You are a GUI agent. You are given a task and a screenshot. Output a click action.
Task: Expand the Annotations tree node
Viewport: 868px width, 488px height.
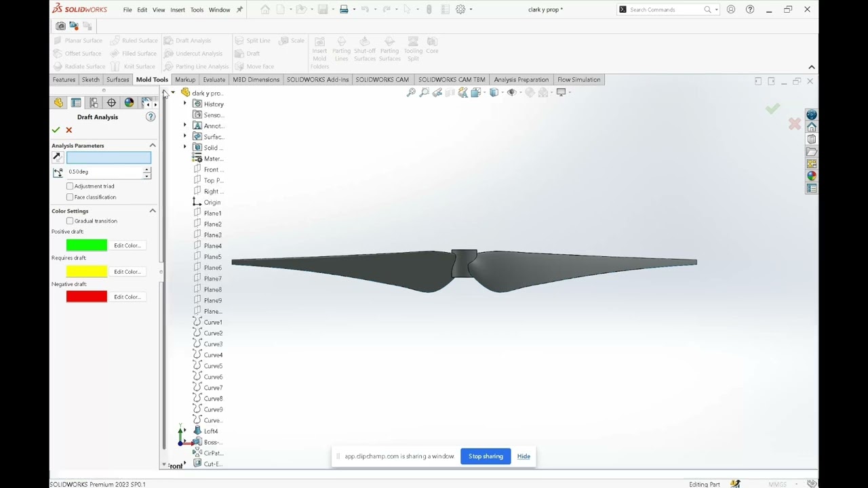(x=185, y=125)
